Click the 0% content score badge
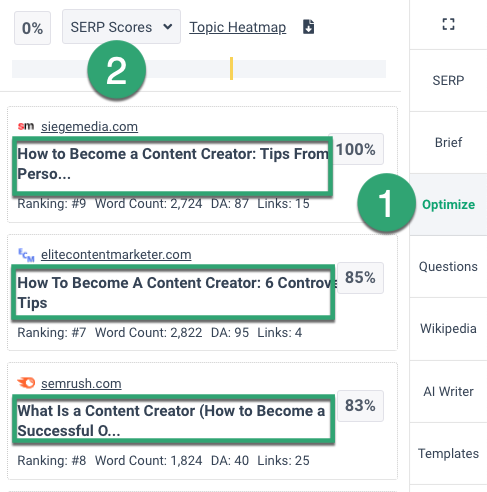Image resolution: width=487 pixels, height=492 pixels. pos(32,28)
